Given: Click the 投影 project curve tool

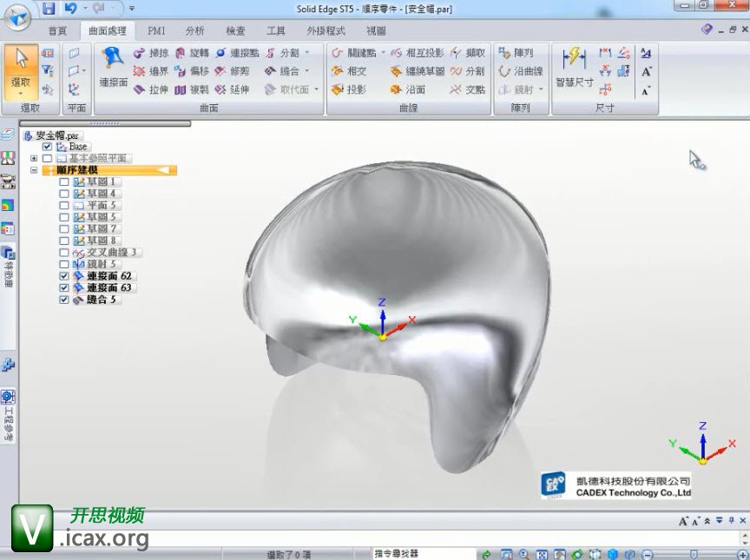Looking at the screenshot, I should (349, 89).
